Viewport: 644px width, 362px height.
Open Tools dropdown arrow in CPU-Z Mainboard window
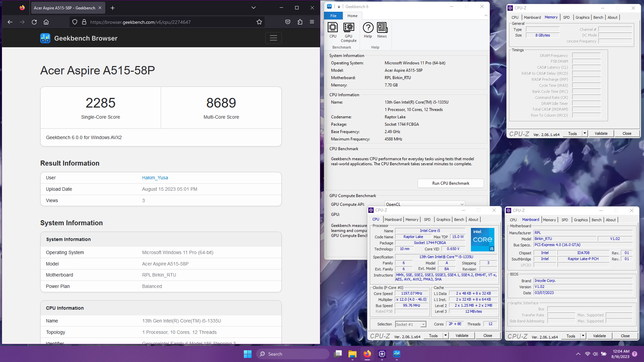pyautogui.click(x=583, y=336)
